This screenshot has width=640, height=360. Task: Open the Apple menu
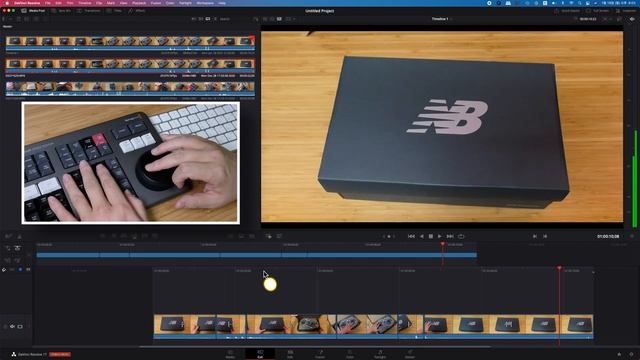coord(7,3)
